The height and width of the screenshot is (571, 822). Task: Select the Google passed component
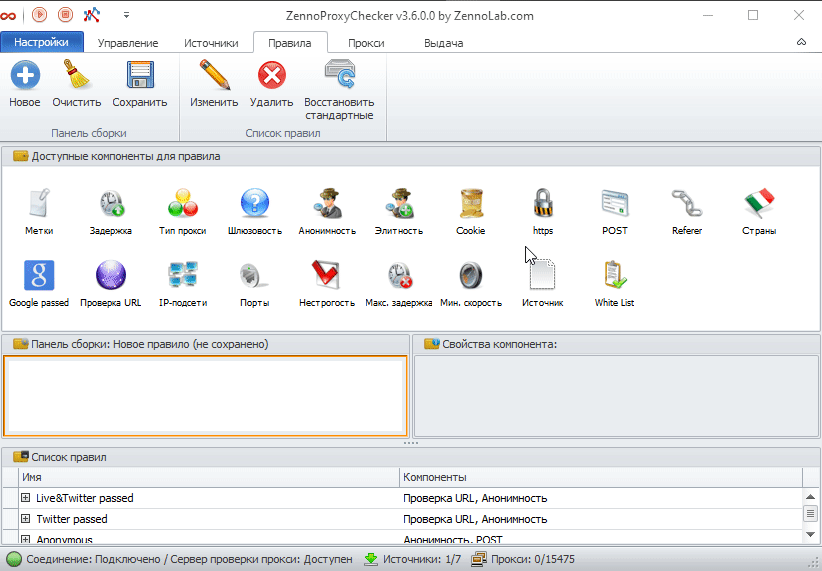pos(39,276)
